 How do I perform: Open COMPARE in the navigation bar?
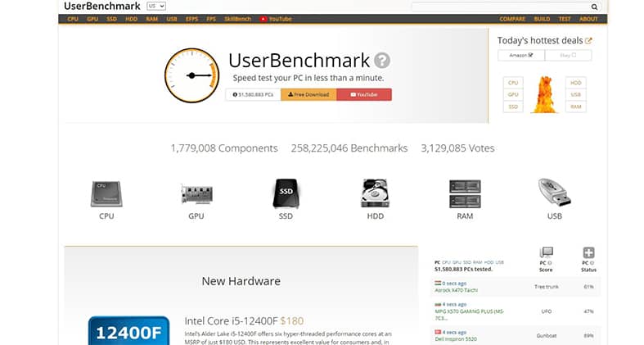[x=512, y=19]
